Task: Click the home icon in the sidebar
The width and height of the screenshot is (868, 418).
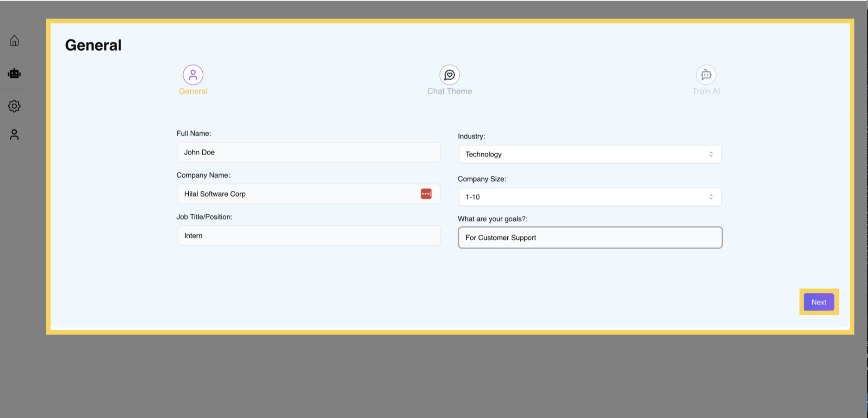Action: click(x=14, y=40)
